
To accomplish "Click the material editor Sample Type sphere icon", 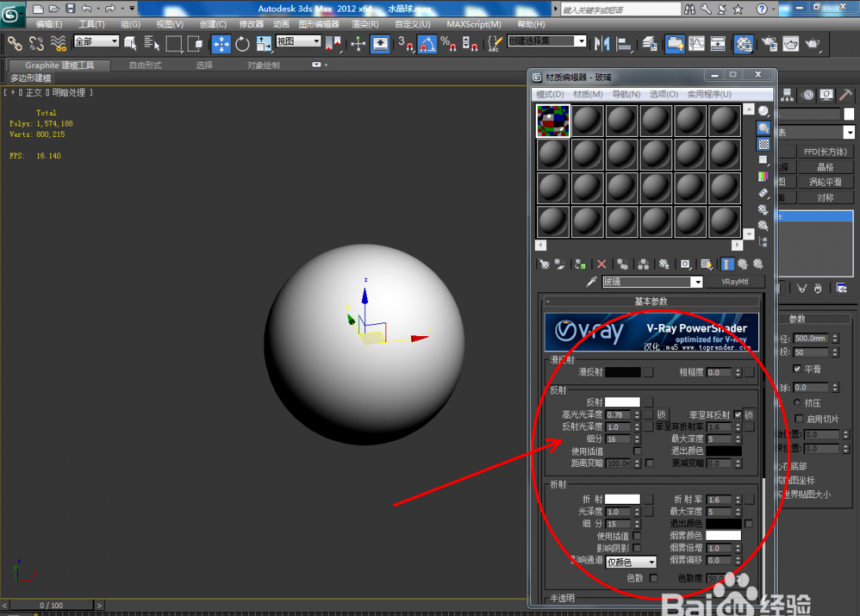I will (x=763, y=111).
